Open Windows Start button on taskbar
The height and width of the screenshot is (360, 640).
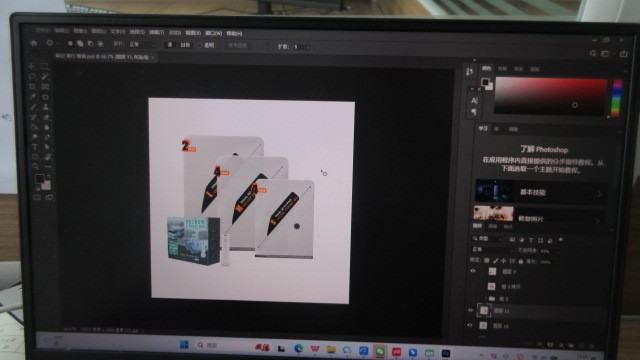184,344
